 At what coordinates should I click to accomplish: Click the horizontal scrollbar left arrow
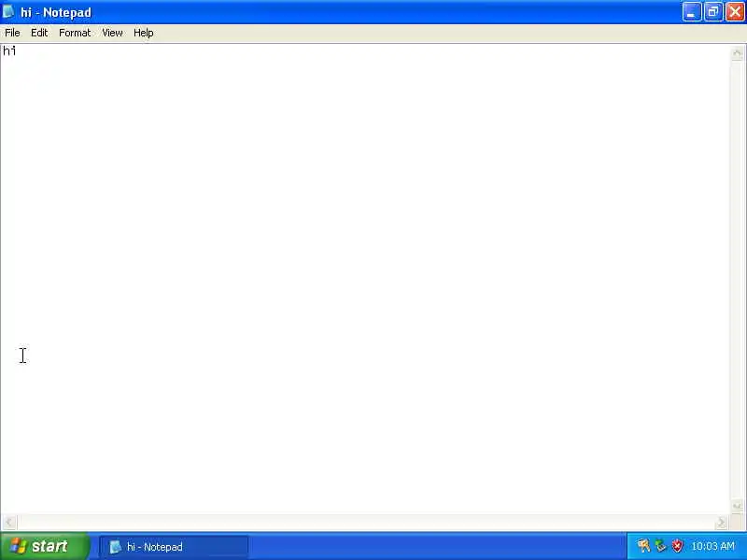click(9, 523)
